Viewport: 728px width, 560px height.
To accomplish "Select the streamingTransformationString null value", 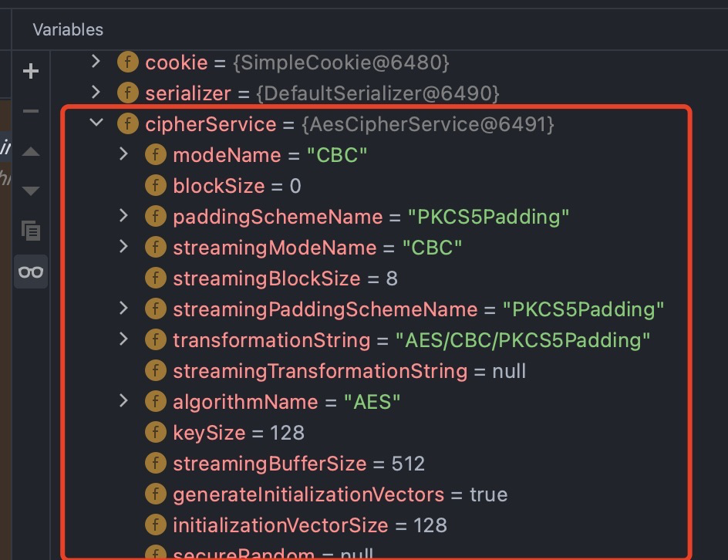I will [x=510, y=371].
